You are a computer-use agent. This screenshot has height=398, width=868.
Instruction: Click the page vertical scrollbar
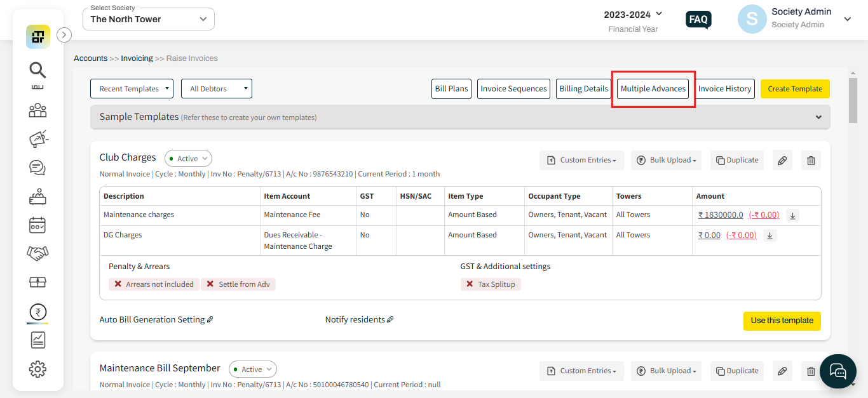coord(853,102)
